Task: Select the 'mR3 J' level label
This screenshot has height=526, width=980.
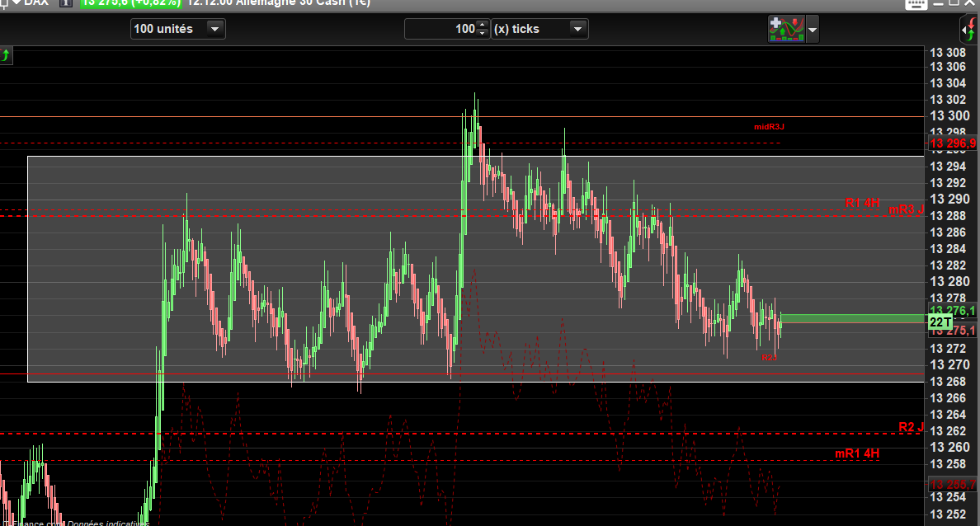Action: click(x=906, y=209)
